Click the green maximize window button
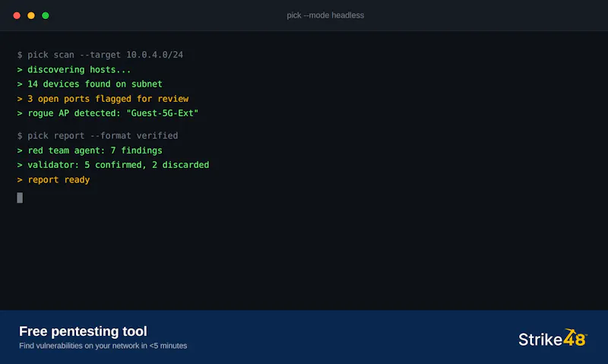 (x=46, y=15)
